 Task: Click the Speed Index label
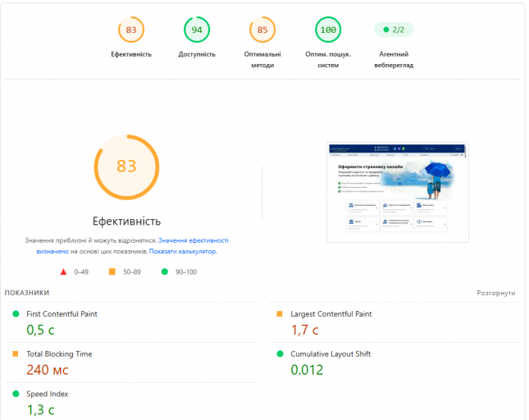click(48, 394)
